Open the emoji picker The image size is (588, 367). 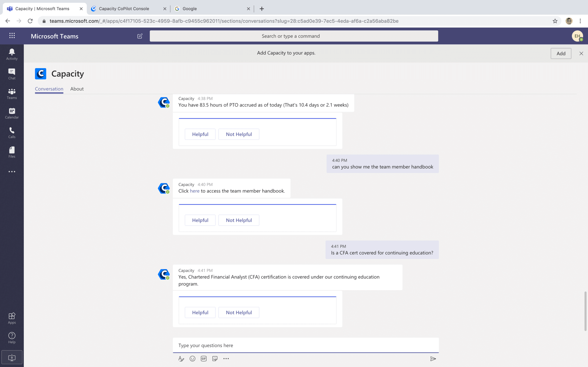click(192, 359)
